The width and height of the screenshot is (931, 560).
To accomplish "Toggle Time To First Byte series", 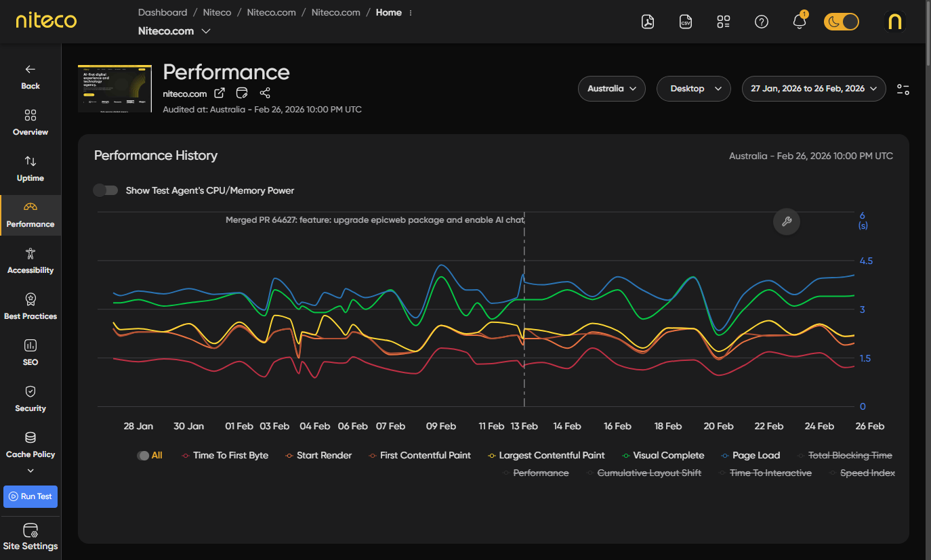I will pyautogui.click(x=225, y=456).
